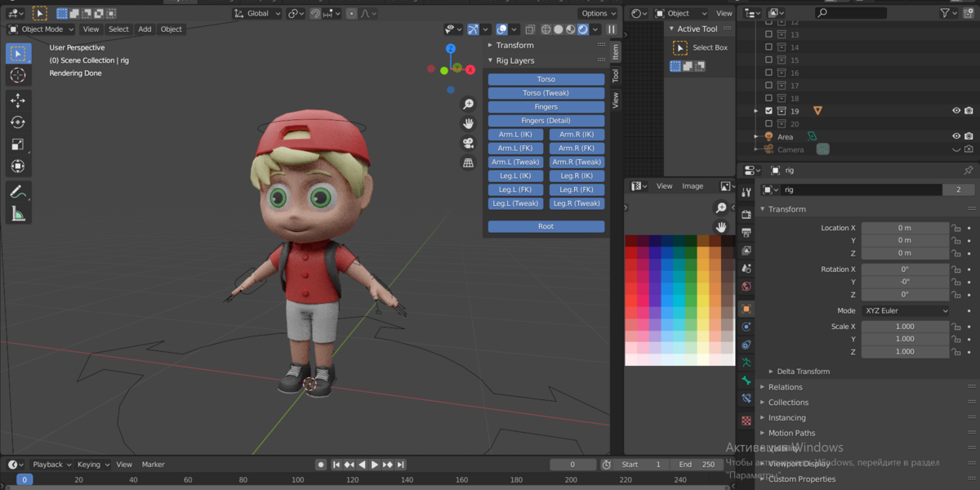980x490 pixels.
Task: Click the Scale X value field
Action: click(x=905, y=326)
